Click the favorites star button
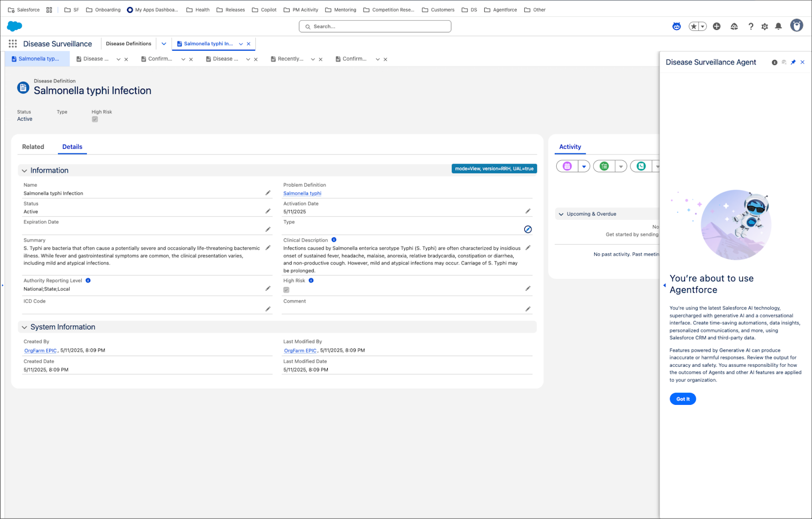Image resolution: width=812 pixels, height=519 pixels. (x=694, y=26)
